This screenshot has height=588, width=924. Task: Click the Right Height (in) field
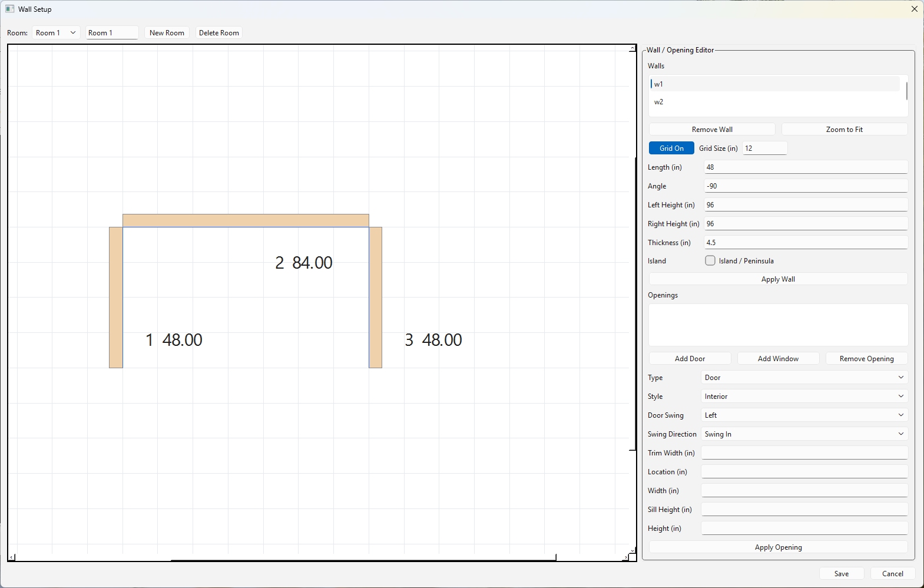pyautogui.click(x=806, y=224)
